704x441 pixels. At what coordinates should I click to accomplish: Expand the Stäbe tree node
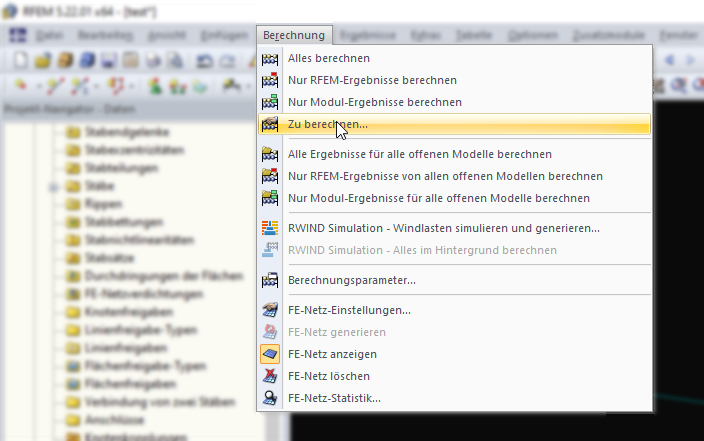53,187
